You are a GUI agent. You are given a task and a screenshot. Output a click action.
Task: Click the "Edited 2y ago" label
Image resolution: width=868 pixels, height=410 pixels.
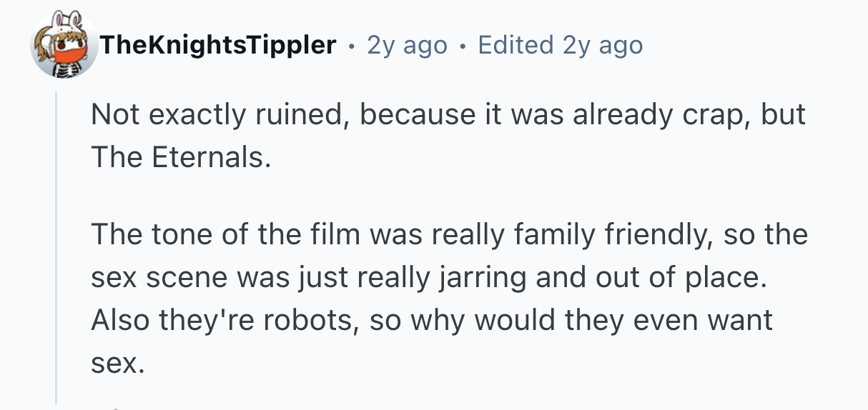[x=560, y=46]
